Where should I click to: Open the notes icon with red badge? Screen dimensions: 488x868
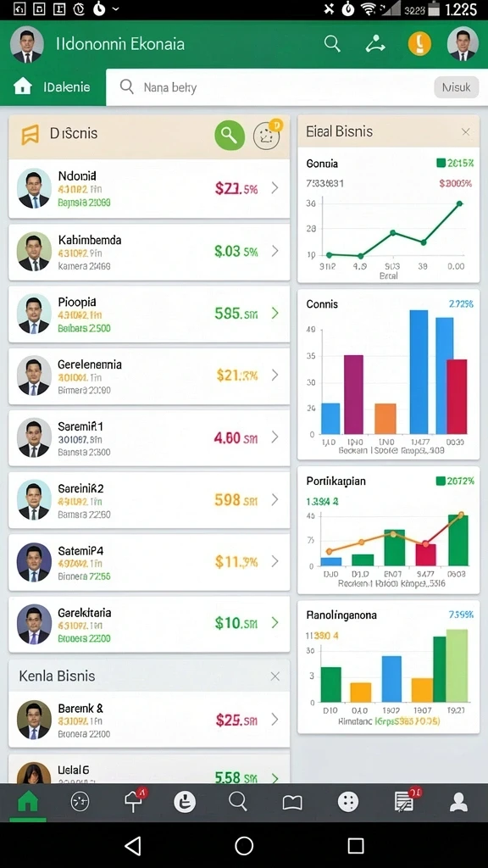[x=404, y=802]
